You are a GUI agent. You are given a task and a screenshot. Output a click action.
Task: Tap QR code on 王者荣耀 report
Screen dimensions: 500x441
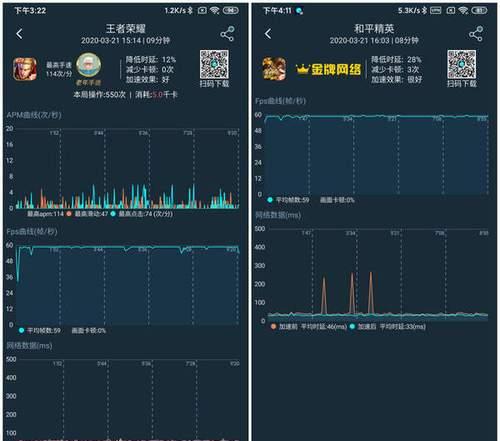[214, 64]
